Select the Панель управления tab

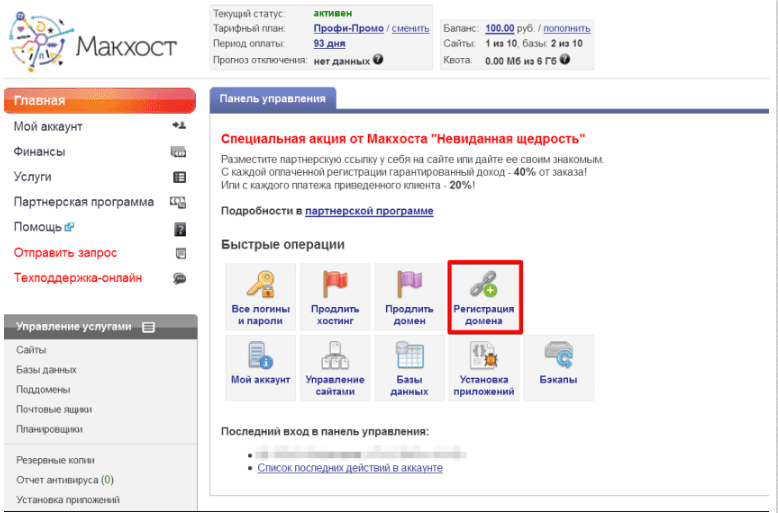pyautogui.click(x=273, y=99)
